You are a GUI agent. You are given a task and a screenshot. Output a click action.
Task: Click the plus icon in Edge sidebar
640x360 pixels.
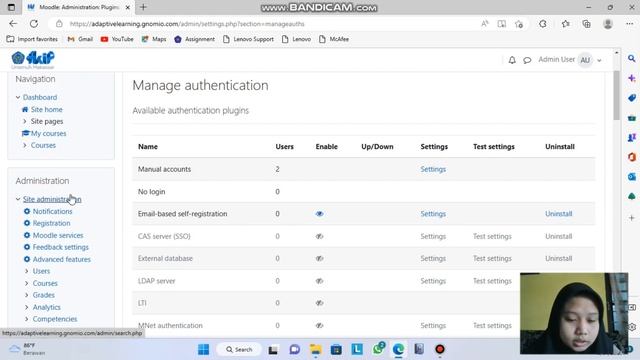pyautogui.click(x=631, y=218)
